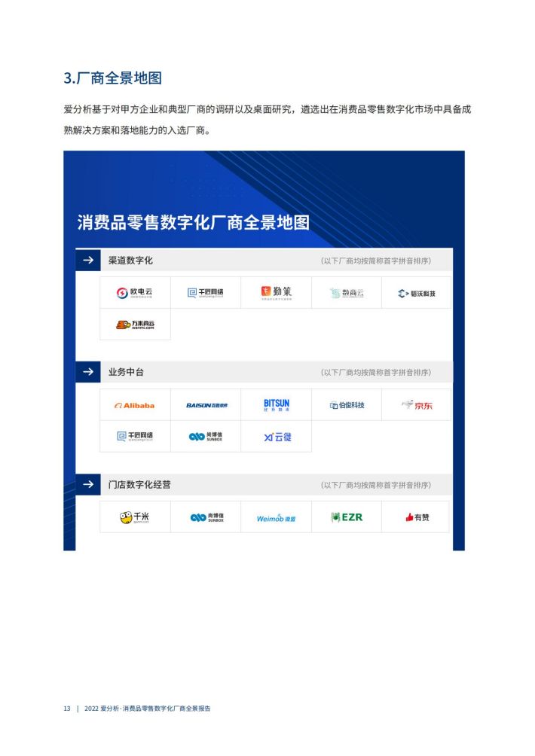Click 尚博信 SUNBOX logo under 门店数字化经营

click(x=206, y=517)
